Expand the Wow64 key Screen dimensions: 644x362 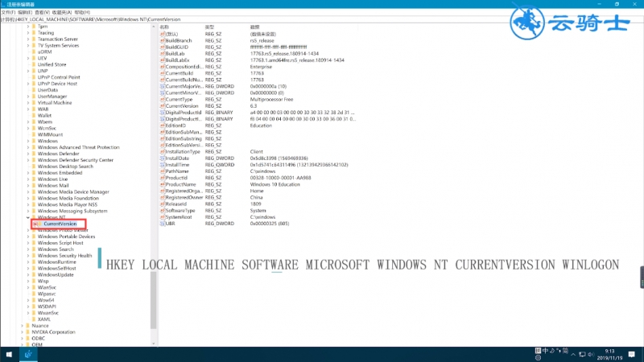(x=28, y=300)
